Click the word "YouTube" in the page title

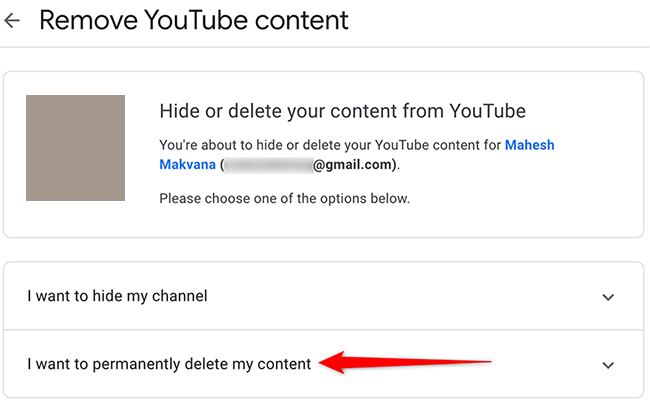[204, 20]
